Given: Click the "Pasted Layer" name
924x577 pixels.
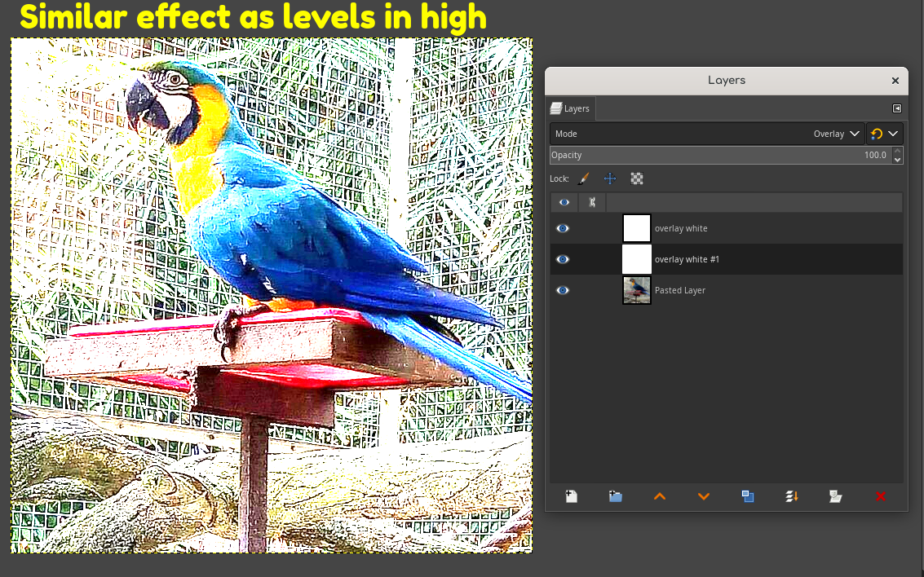Looking at the screenshot, I should pos(679,290).
